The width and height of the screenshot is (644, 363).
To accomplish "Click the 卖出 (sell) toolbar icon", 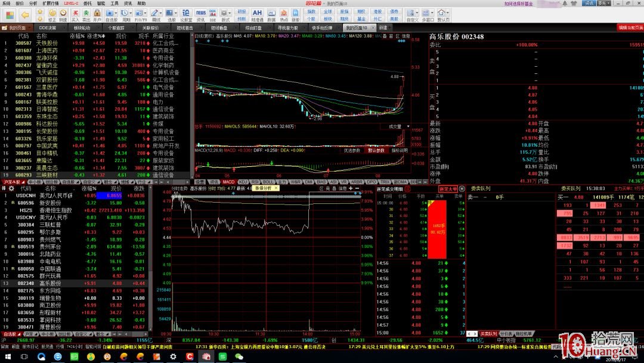I will (x=86, y=14).
